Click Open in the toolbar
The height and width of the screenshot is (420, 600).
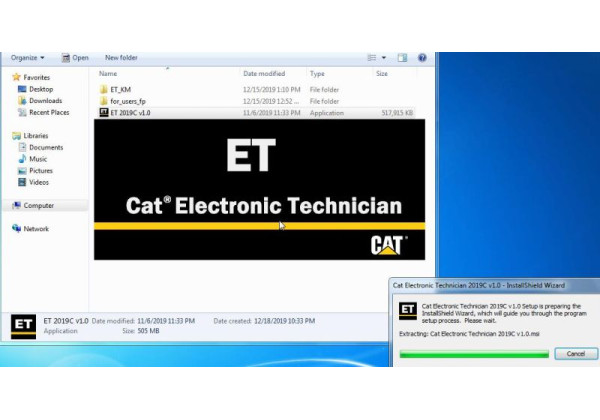(76, 57)
